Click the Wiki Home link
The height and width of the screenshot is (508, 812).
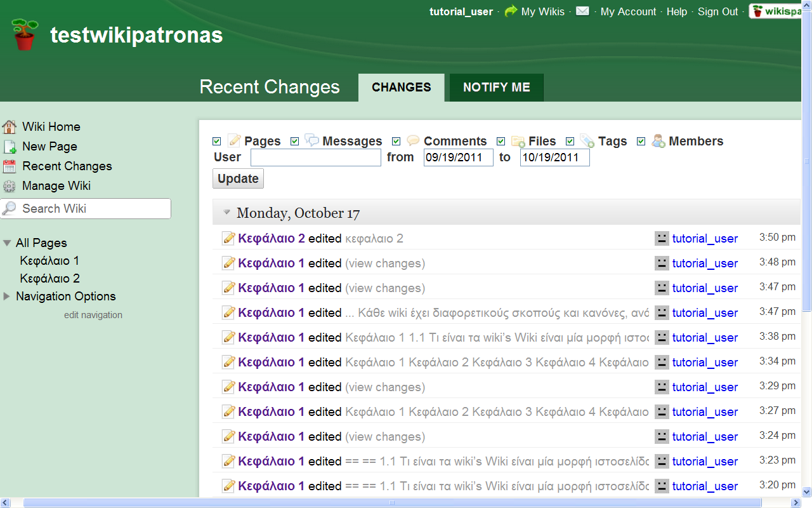51,126
